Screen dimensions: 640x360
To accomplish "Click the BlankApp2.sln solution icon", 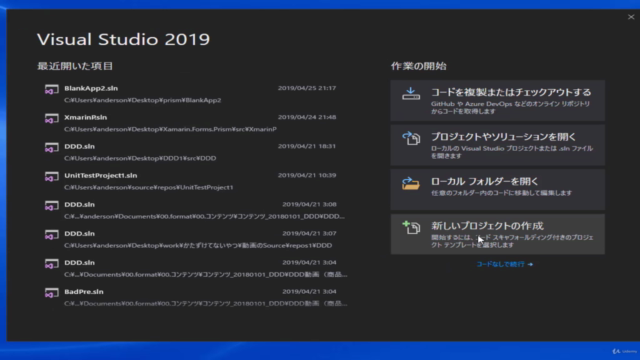I will click(x=51, y=89).
